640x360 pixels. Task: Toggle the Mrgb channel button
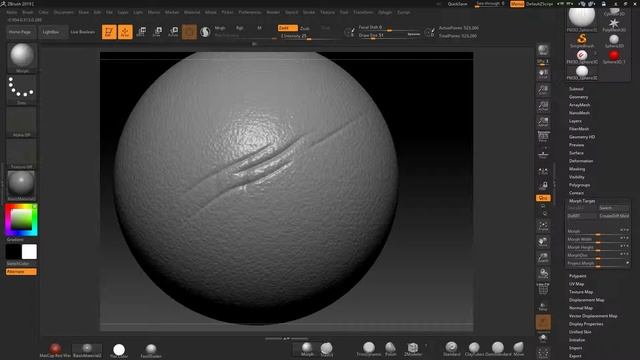point(220,28)
